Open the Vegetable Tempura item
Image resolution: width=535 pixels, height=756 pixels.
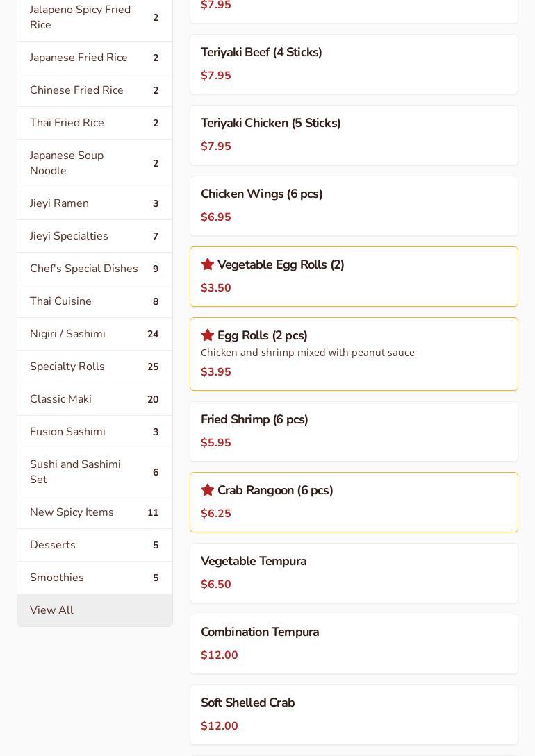[x=354, y=573]
